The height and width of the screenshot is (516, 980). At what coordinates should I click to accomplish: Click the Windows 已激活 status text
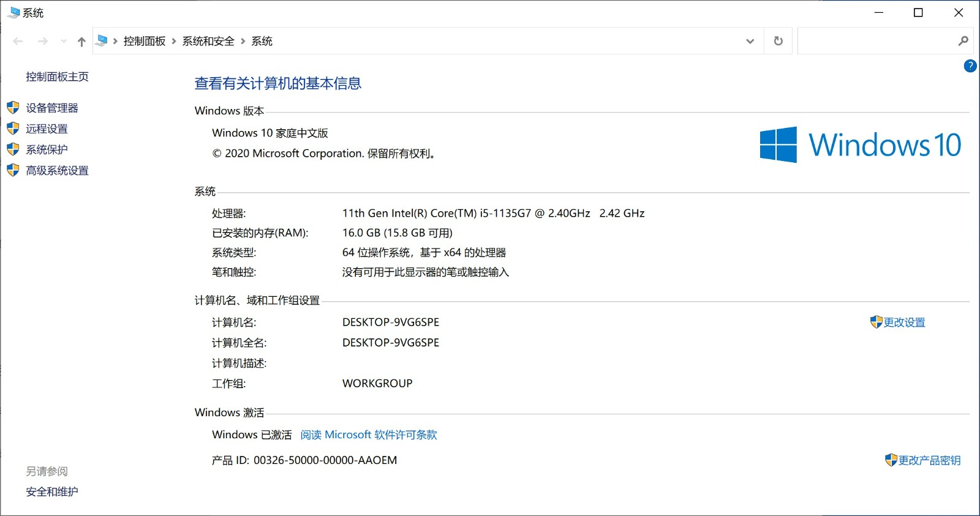click(252, 435)
